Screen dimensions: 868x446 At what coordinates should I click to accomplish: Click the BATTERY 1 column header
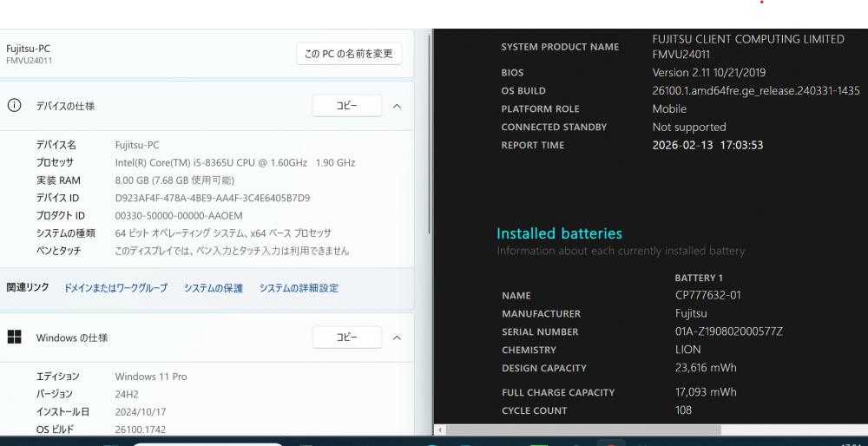(x=699, y=278)
